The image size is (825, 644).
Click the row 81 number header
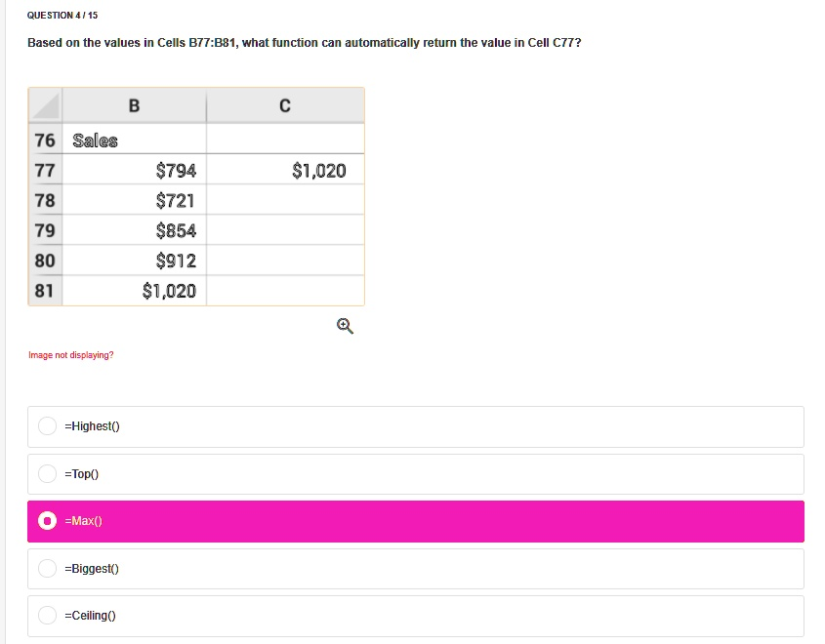tap(46, 291)
